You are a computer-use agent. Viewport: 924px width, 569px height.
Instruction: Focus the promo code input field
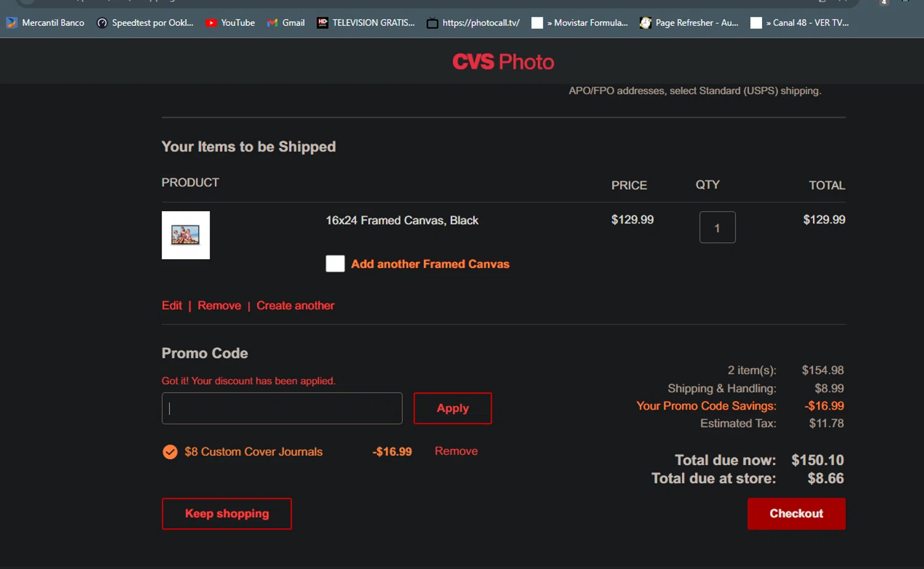tap(282, 408)
